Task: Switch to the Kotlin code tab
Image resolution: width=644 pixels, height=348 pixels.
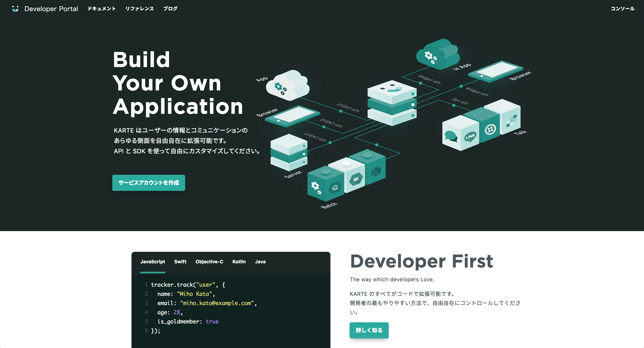Action: (x=239, y=262)
